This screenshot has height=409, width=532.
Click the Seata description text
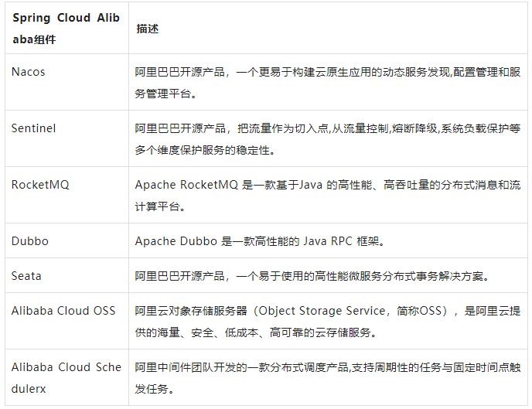(316, 276)
